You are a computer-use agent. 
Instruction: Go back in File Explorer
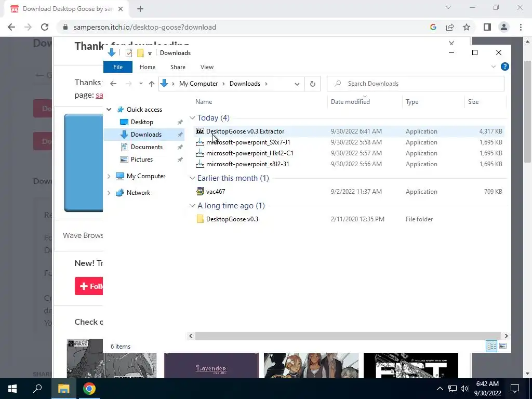click(113, 84)
